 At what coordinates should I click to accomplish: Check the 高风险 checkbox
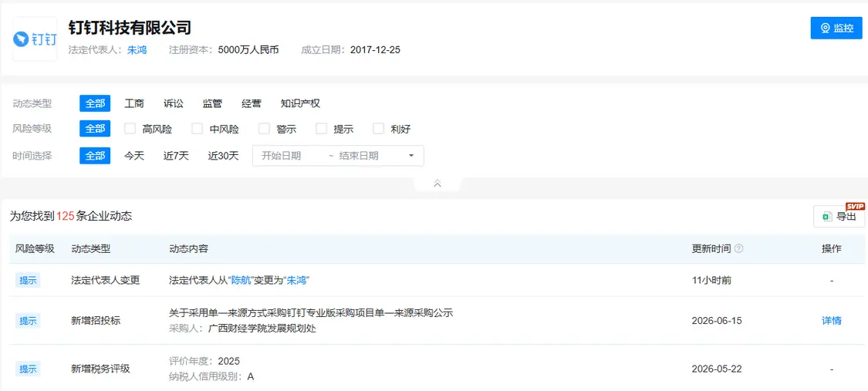[130, 129]
